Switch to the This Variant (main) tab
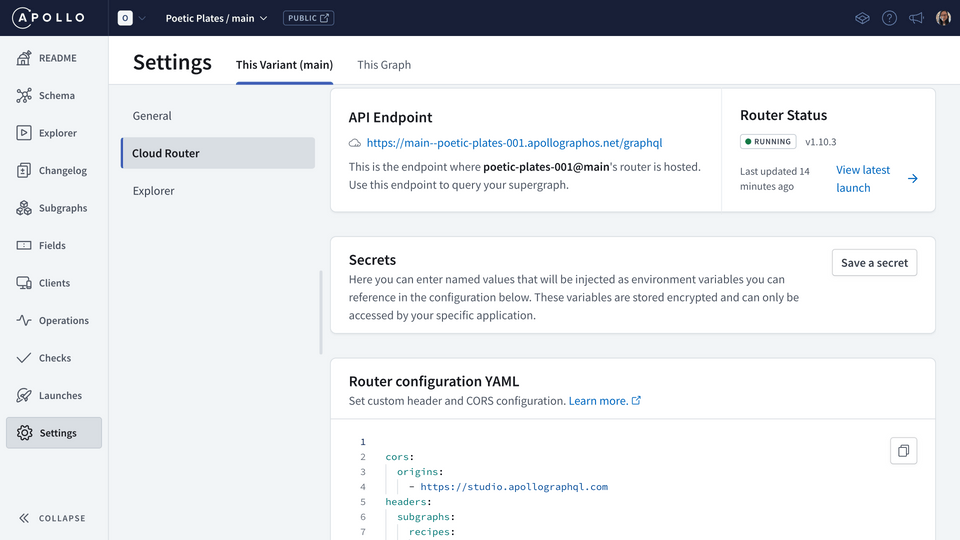Screen dimensions: 960x540 (284, 65)
